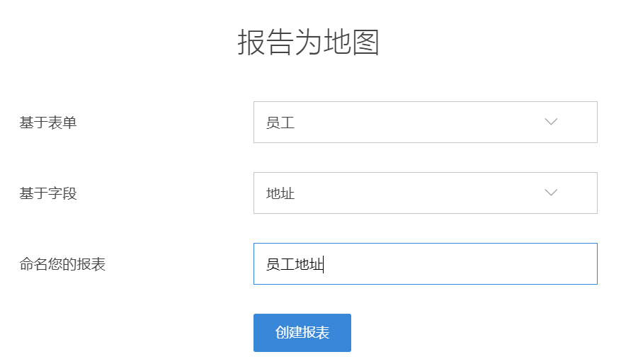Click the chevron arrow in 员工 dropdown

click(x=551, y=122)
